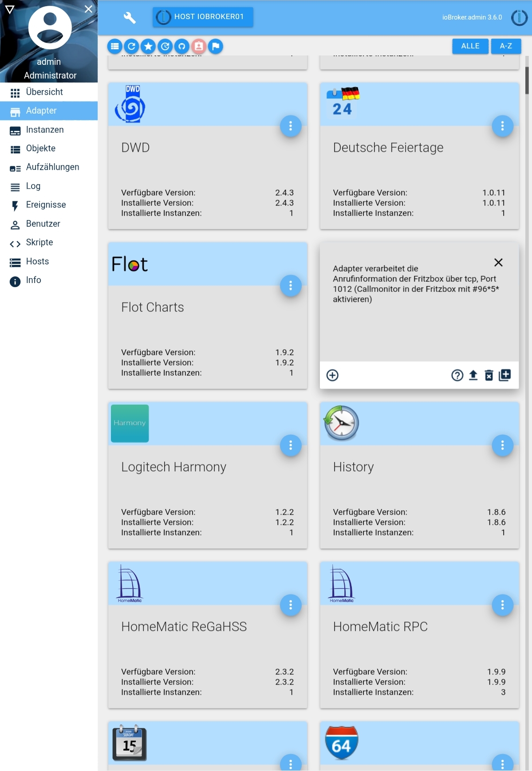Click the star favorites filter icon

coord(149,46)
